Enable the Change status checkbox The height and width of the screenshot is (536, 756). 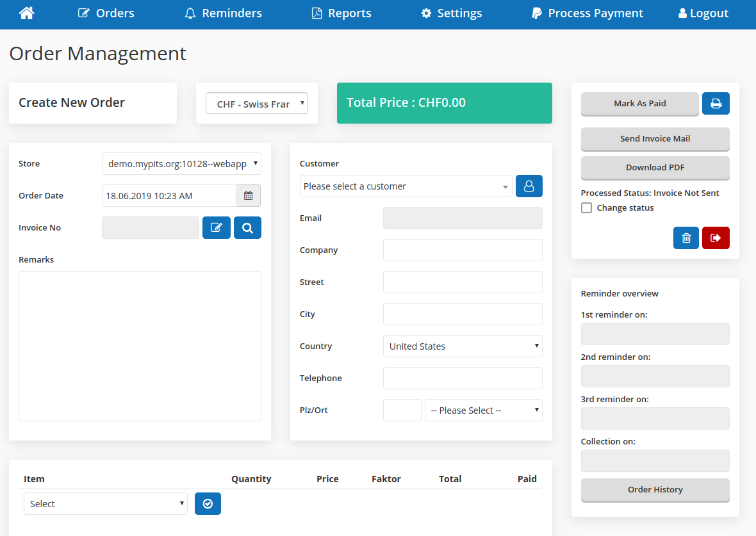[x=586, y=208]
